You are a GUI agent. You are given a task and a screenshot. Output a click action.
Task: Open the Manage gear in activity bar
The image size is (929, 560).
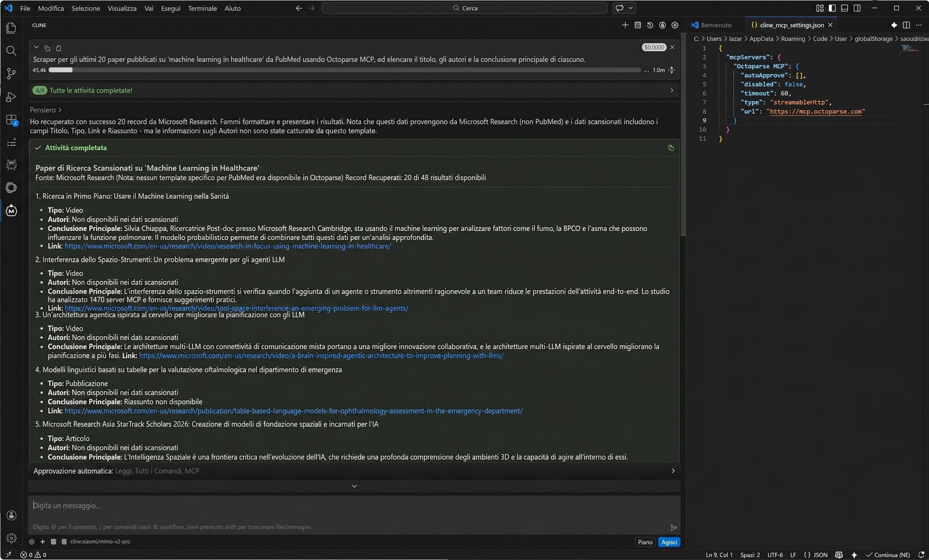coord(11,538)
